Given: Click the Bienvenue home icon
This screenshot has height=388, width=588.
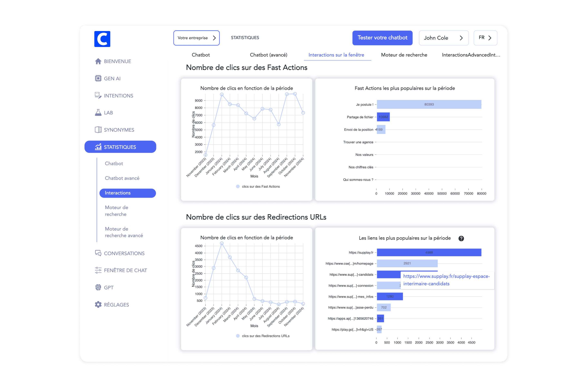Looking at the screenshot, I should [x=98, y=61].
